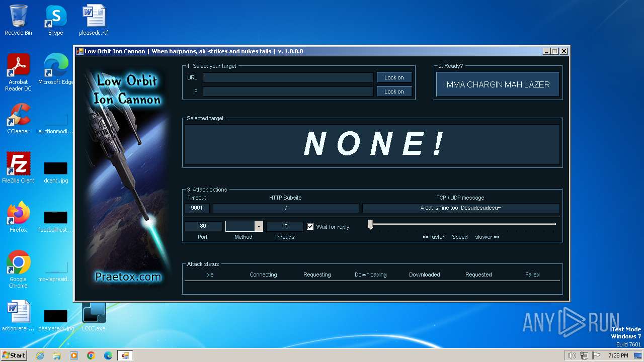Open FileZilla Client shortcut
This screenshot has width=644, height=362.
click(x=18, y=168)
